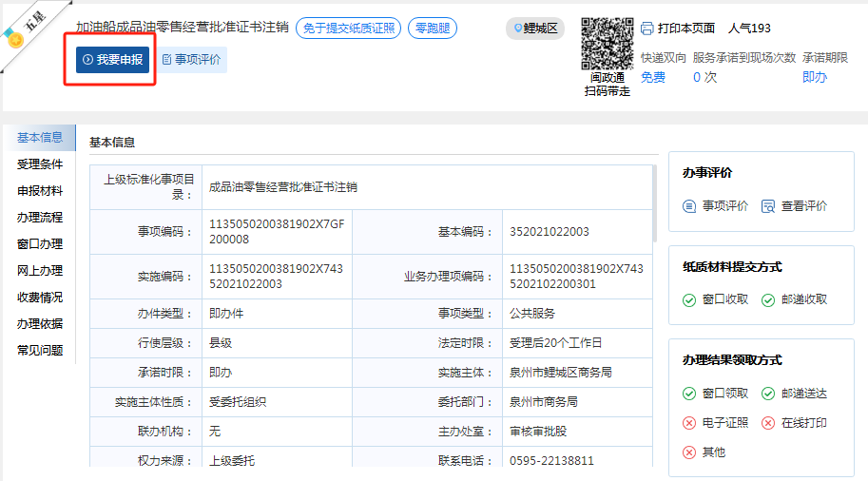Click the 查看评价 icon in 办事评价 panel
The height and width of the screenshot is (481, 868).
[x=768, y=206]
